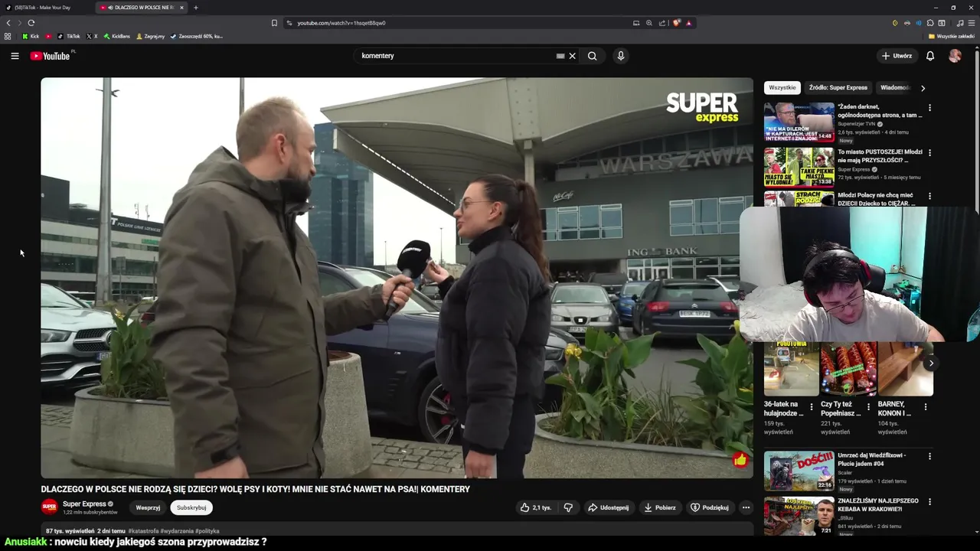Click the Utwórz create button

click(x=897, y=56)
